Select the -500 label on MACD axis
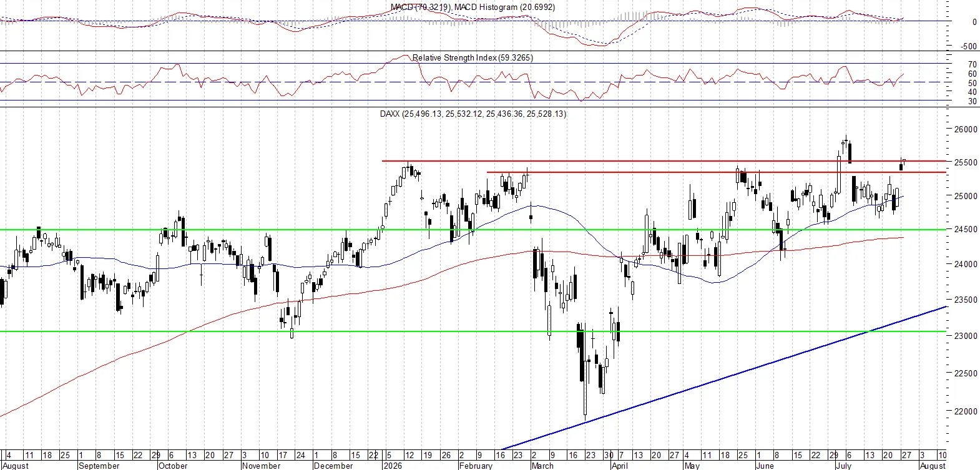Screen dimensions: 980x470 (x=969, y=46)
